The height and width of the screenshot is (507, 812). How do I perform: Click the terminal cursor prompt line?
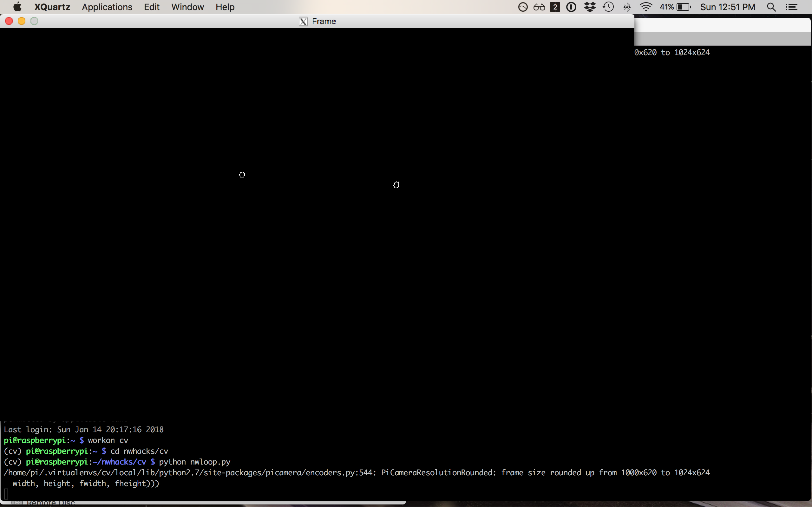(6, 494)
